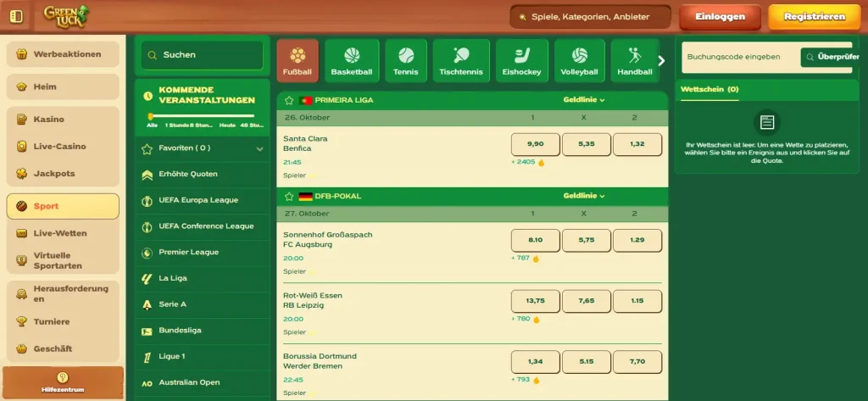868x401 pixels.
Task: Open the Hilfezentrum help button
Action: coord(63,382)
